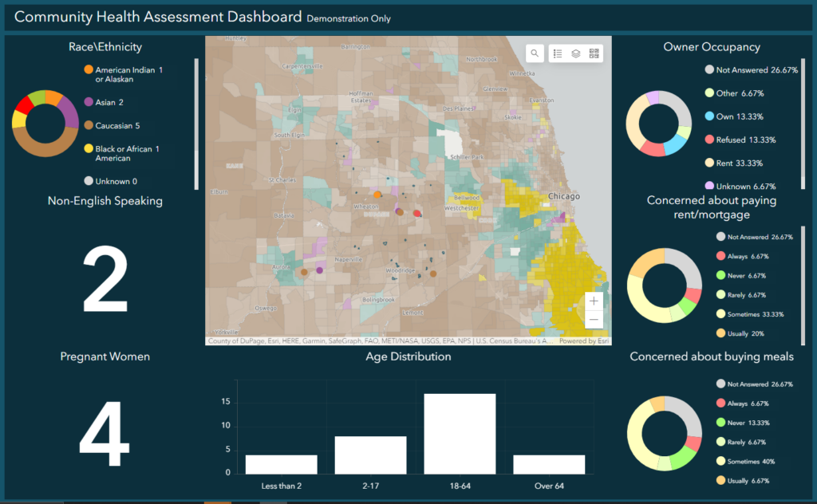The height and width of the screenshot is (504, 817).
Task: Click rent/mortgage Usually 20% legend entry
Action: pos(740,333)
